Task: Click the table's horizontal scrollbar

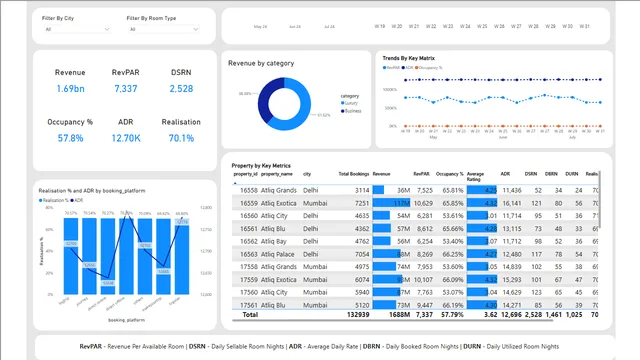Action: (393, 320)
